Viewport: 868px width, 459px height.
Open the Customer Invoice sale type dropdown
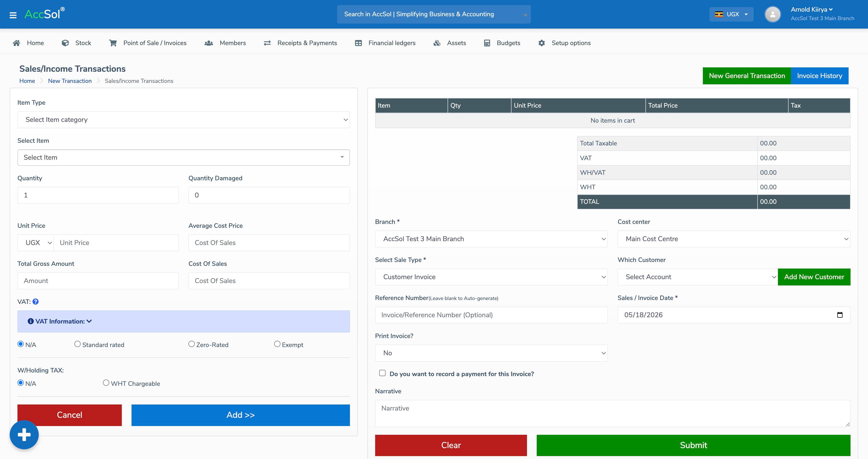pyautogui.click(x=491, y=277)
